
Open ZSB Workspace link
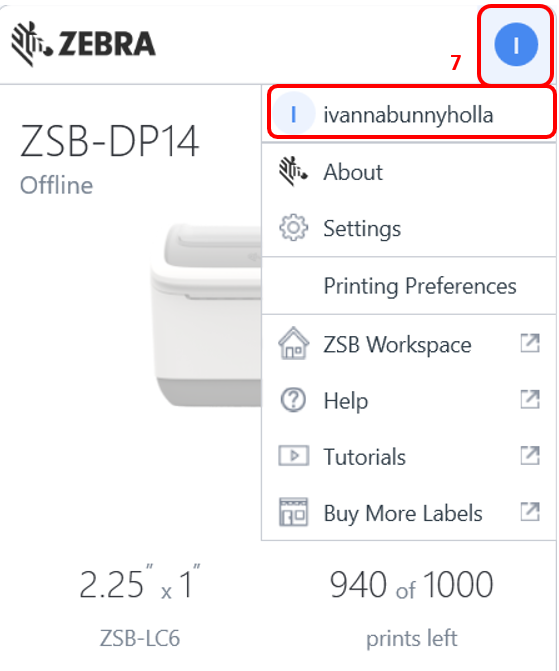pos(409,344)
